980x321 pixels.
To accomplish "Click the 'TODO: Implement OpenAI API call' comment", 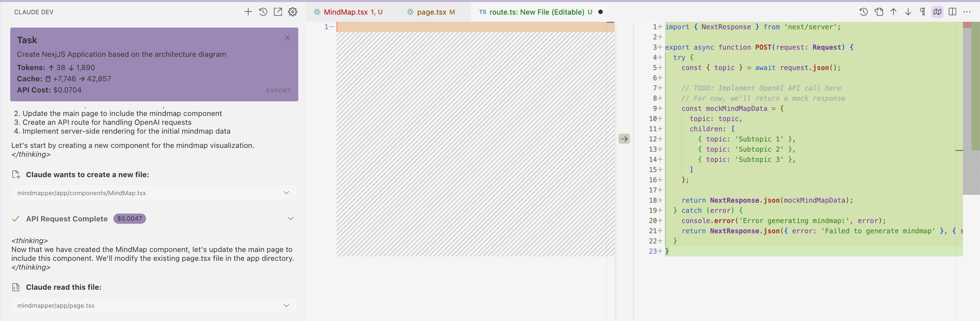I will (x=761, y=88).
